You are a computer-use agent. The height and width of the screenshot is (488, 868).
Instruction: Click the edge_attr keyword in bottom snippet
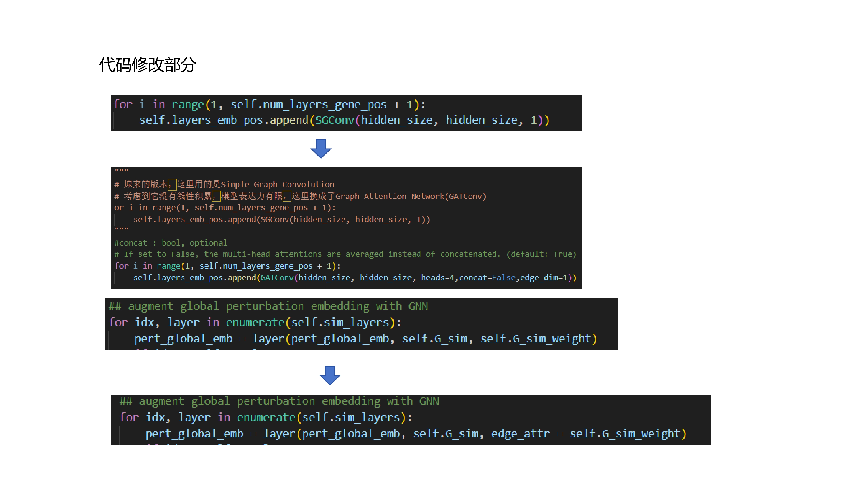[x=520, y=434]
